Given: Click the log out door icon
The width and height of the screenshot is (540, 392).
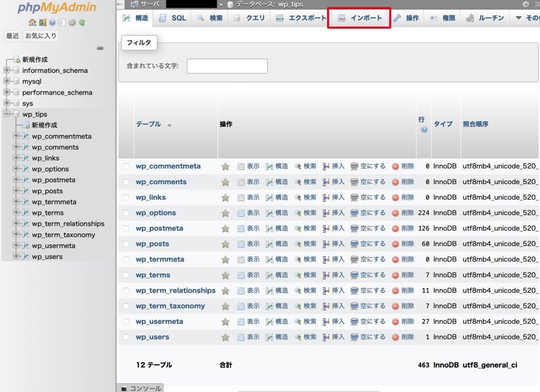Looking at the screenshot, I should coord(43,23).
